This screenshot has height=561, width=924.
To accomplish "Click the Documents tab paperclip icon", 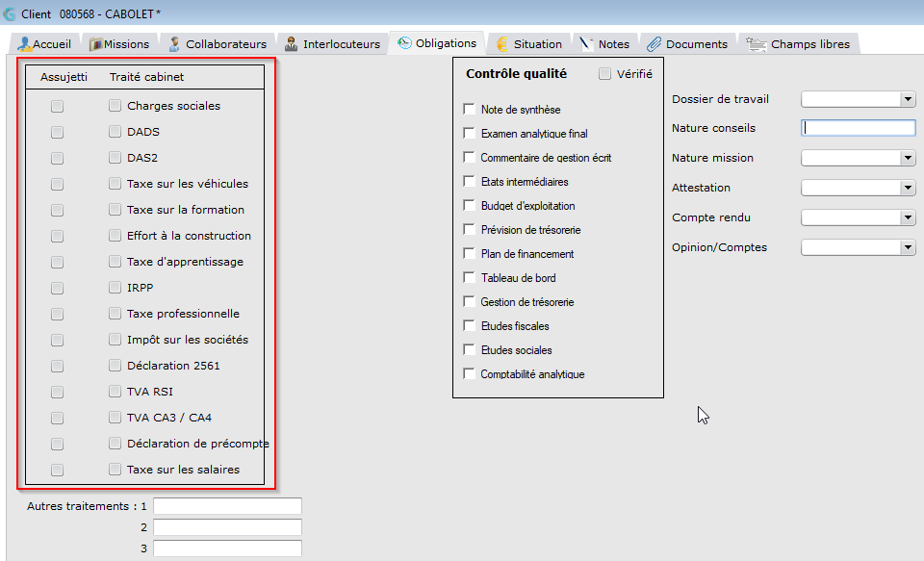I will (x=654, y=44).
